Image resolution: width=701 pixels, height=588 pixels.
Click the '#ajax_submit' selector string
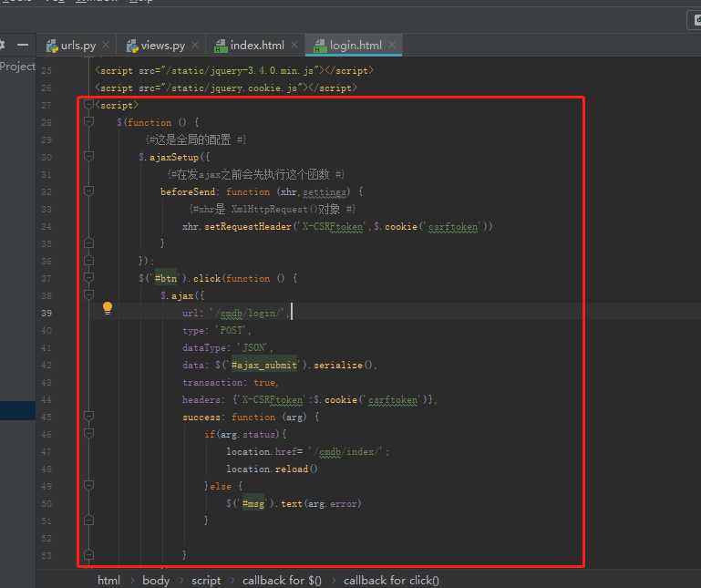pyautogui.click(x=263, y=366)
